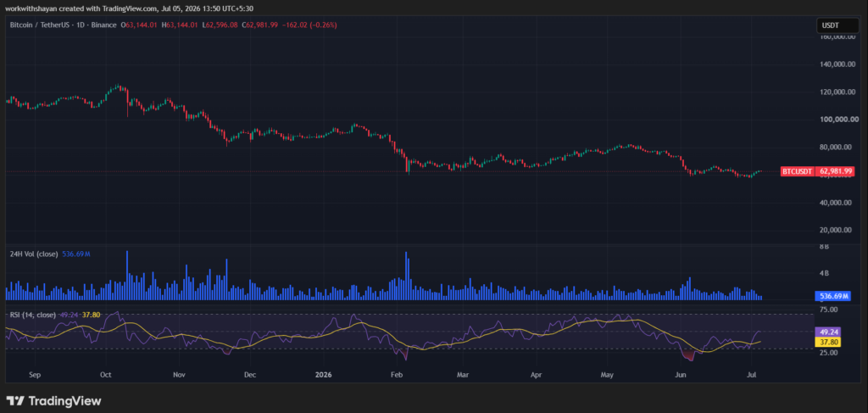Image resolution: width=868 pixels, height=413 pixels.
Task: Click the 120,000.00 price axis label
Action: (838, 92)
